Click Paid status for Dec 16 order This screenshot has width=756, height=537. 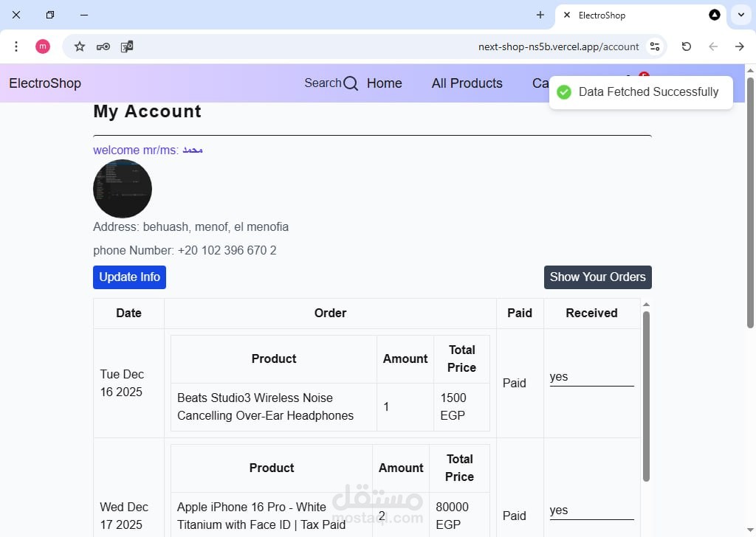click(x=514, y=384)
